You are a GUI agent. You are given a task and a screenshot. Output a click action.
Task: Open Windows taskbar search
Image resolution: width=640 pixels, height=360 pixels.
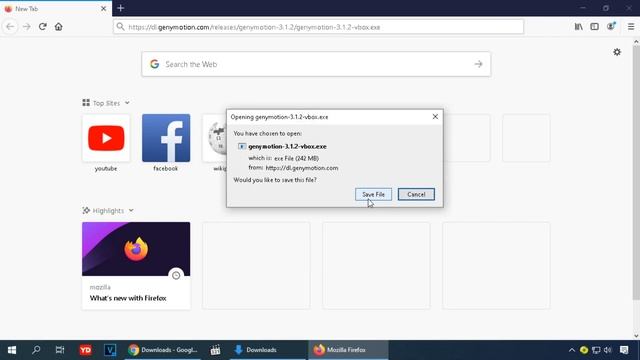(36, 350)
